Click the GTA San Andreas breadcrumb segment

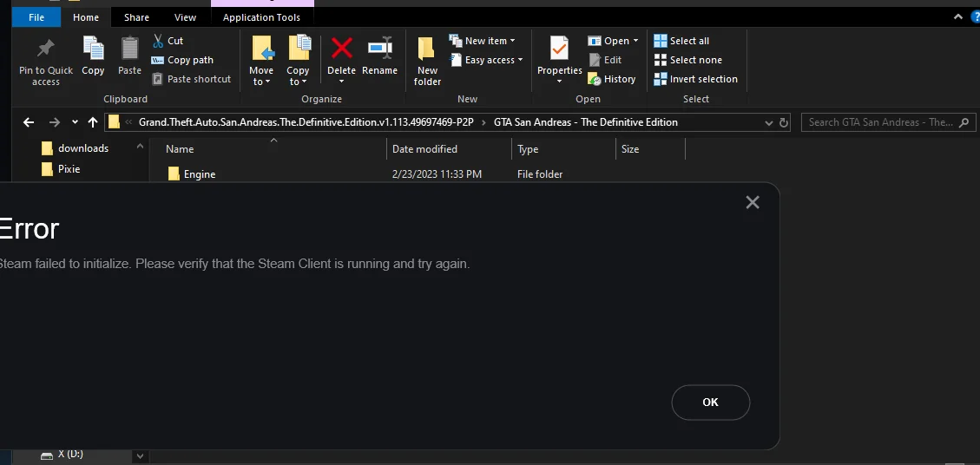click(586, 122)
